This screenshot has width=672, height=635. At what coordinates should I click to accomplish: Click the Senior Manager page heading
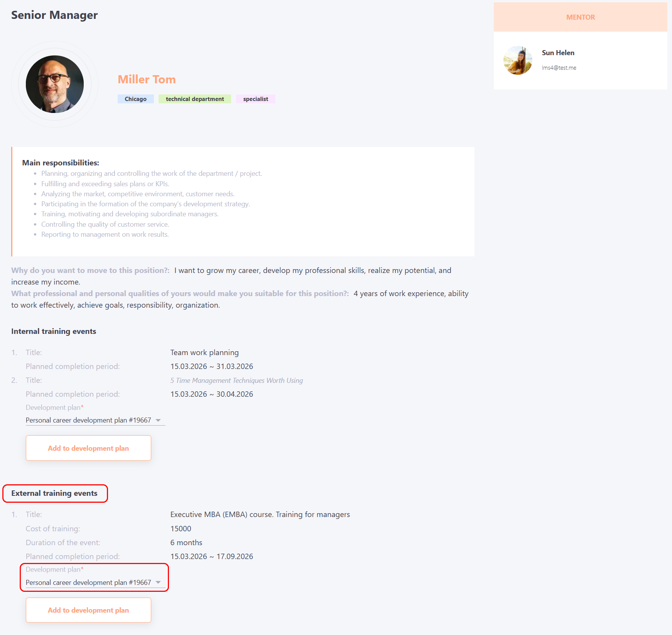tap(54, 15)
